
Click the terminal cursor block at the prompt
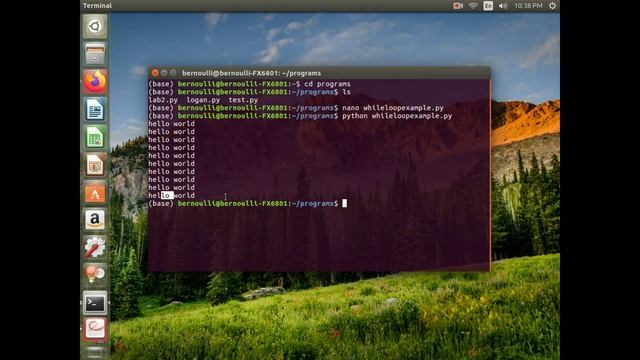[x=344, y=203]
